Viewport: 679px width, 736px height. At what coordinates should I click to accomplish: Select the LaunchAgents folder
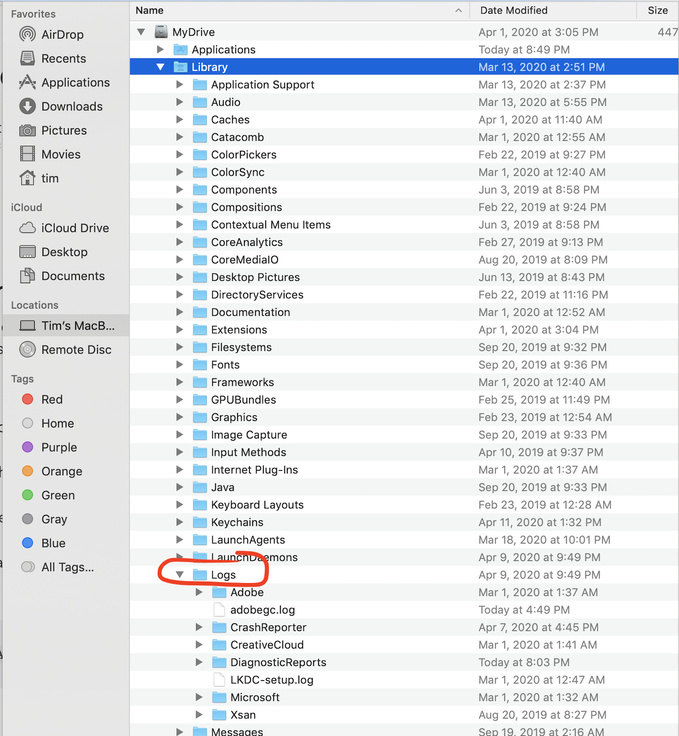248,540
